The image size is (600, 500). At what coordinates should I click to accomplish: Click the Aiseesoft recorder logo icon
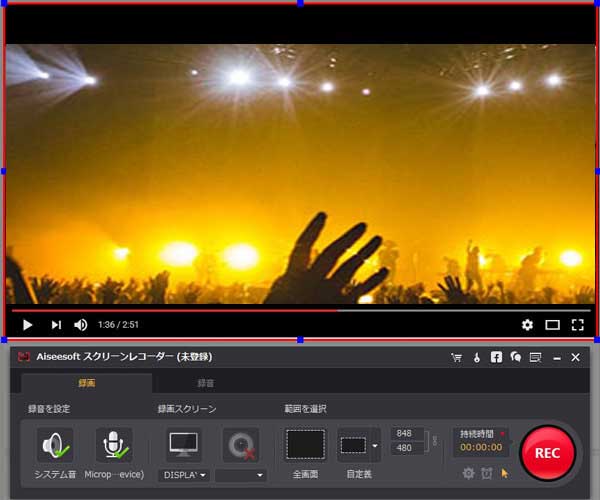(x=24, y=357)
